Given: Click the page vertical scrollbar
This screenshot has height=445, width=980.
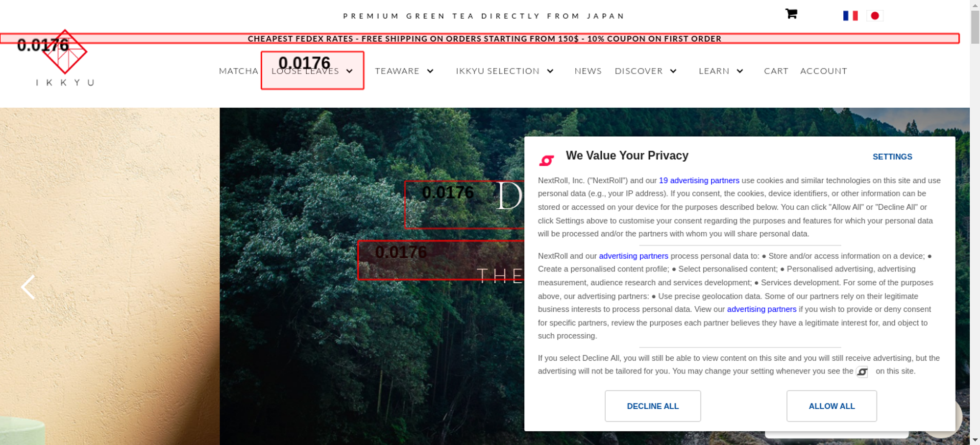Looking at the screenshot, I should click(975, 222).
